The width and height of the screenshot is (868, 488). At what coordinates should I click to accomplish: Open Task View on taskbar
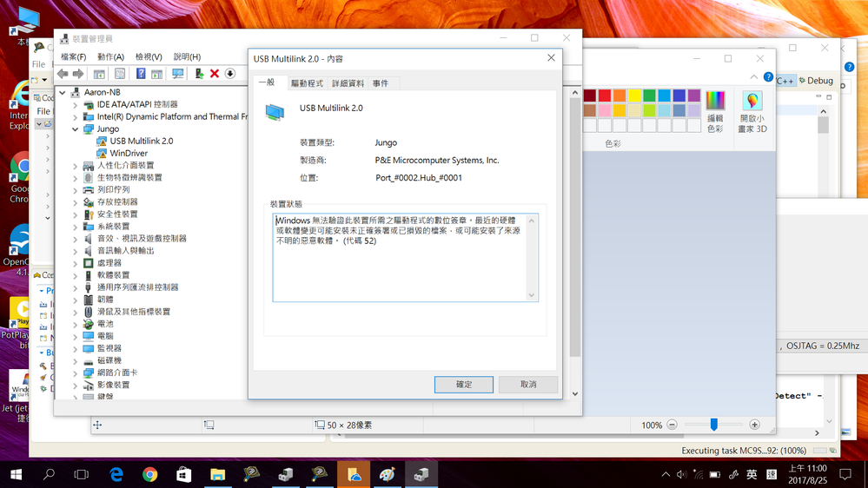coord(82,474)
